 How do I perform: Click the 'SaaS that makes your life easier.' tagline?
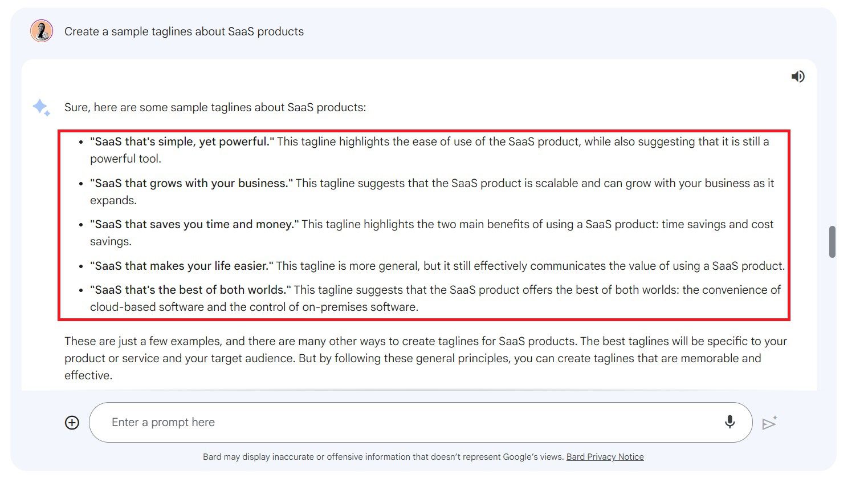point(181,266)
